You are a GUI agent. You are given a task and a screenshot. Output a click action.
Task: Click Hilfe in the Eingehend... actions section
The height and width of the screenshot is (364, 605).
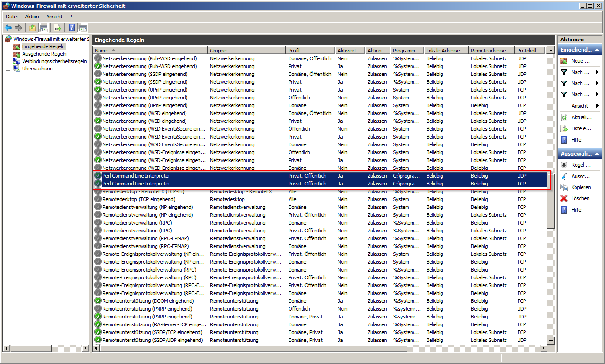pyautogui.click(x=576, y=140)
